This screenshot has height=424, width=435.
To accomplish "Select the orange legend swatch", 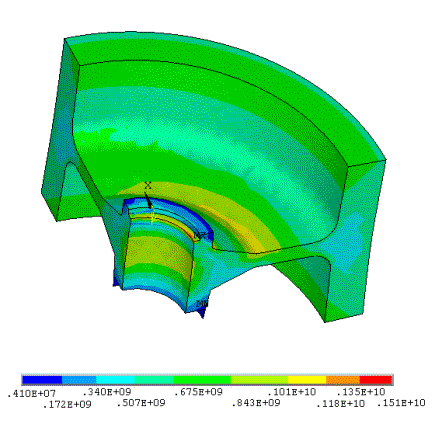I will (x=343, y=380).
